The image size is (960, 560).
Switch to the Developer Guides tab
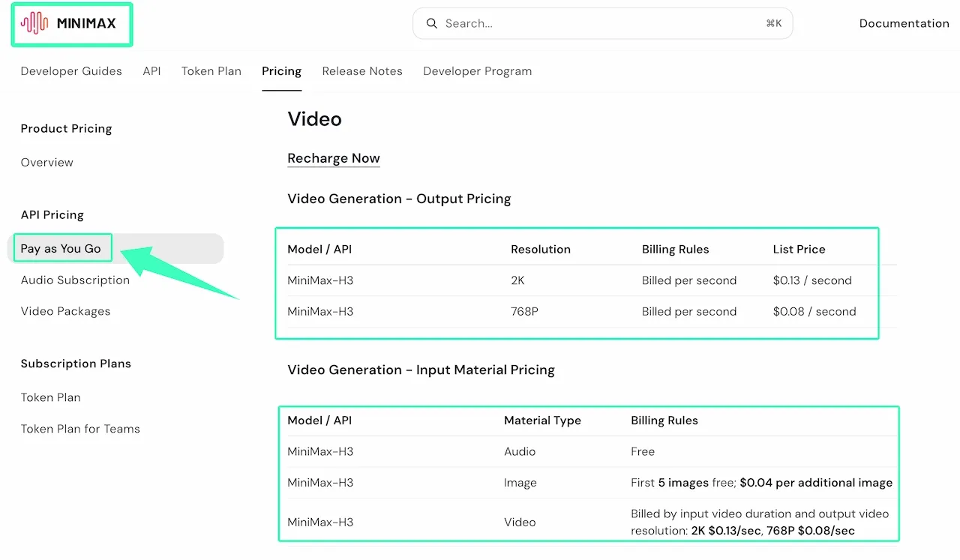click(x=71, y=71)
